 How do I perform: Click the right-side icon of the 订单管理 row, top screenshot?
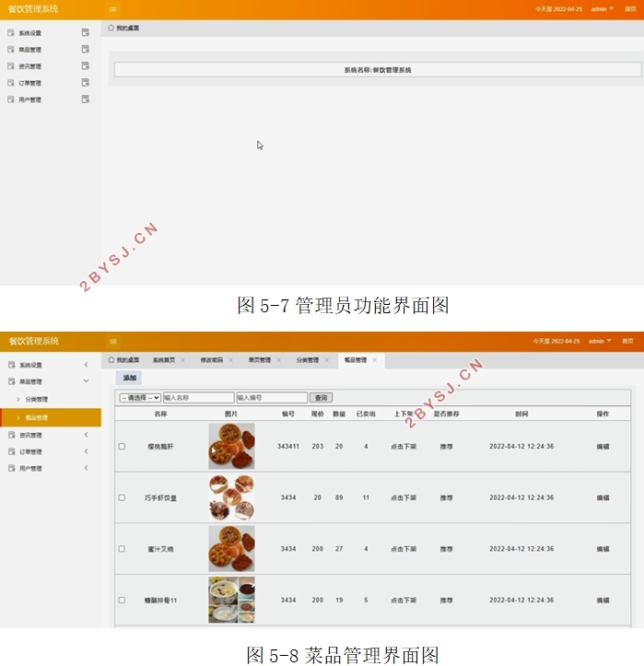click(x=86, y=82)
